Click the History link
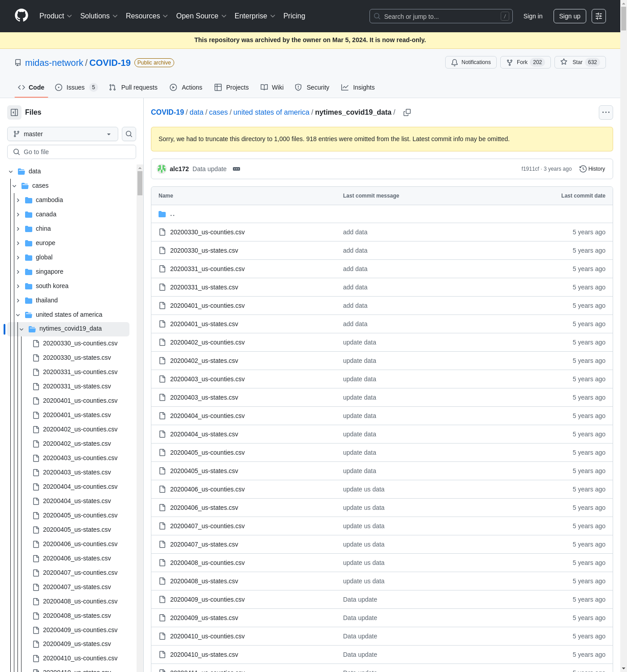 point(592,169)
